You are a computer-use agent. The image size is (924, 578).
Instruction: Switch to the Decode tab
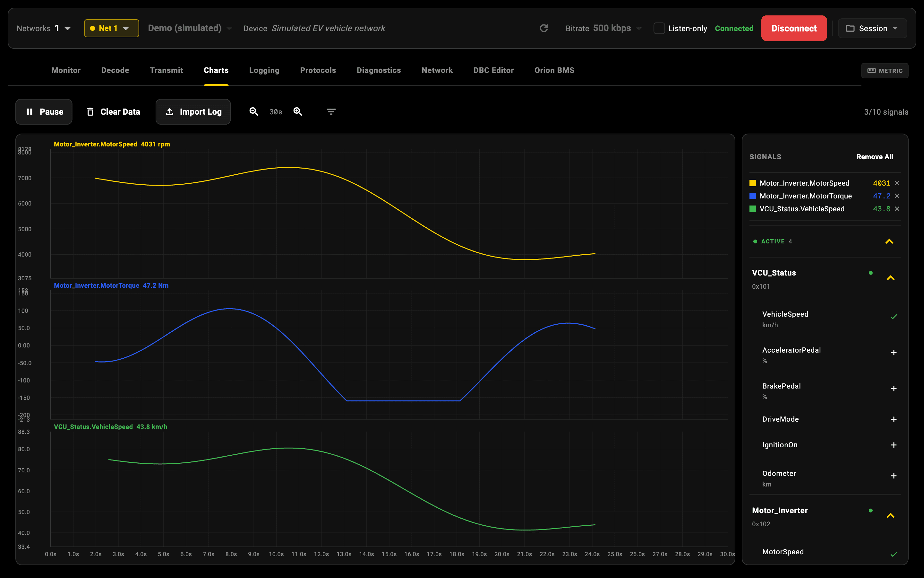[115, 70]
